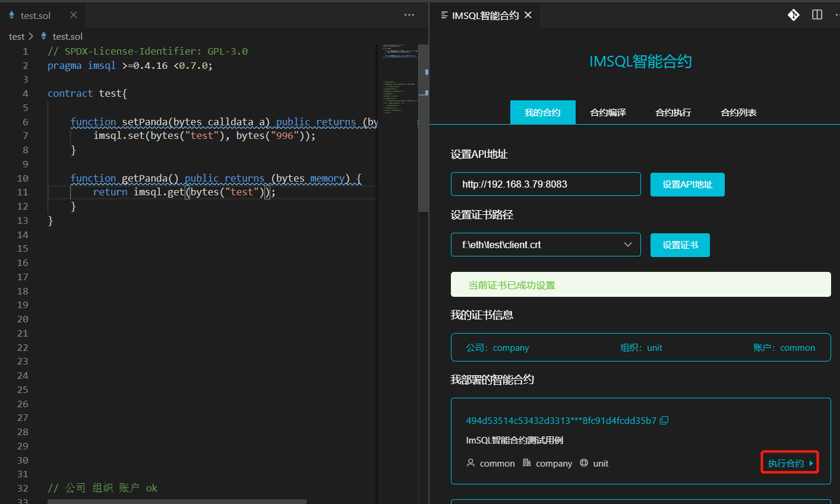Open the certificate path dropdown
This screenshot has width=840, height=504.
point(546,245)
